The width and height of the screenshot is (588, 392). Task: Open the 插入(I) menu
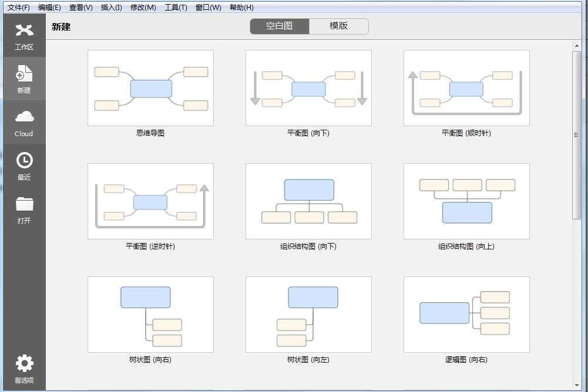click(112, 8)
